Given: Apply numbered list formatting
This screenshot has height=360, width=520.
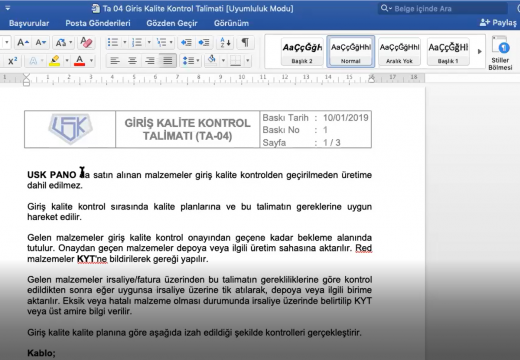Looking at the screenshot, I should click(137, 42).
